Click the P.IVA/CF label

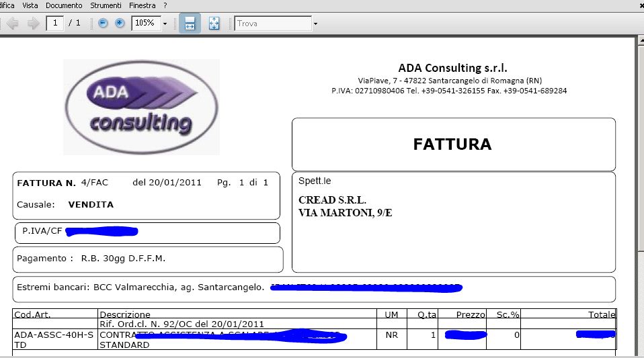click(x=42, y=231)
